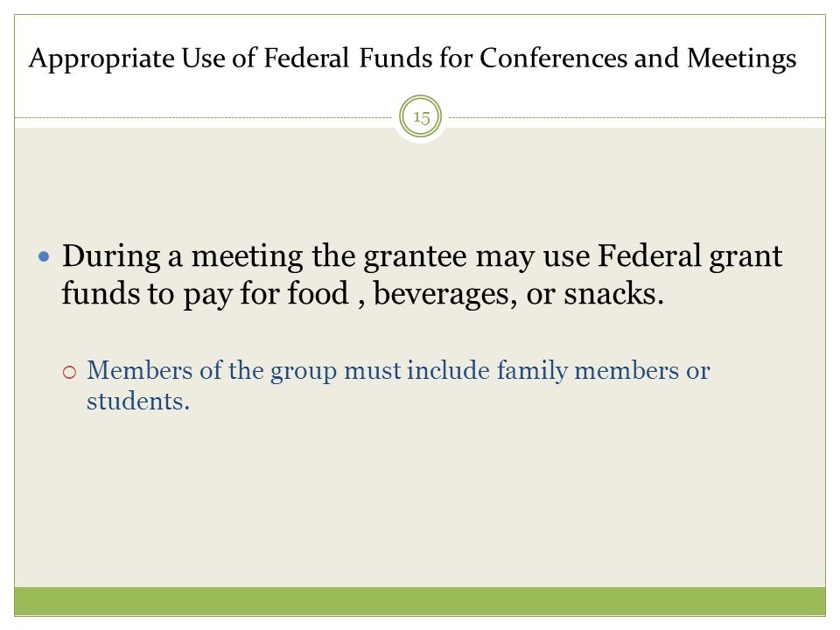Click the red hollow sub-bullet circle

click(70, 372)
